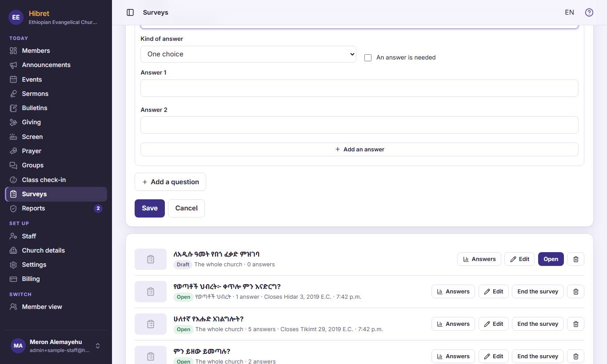This screenshot has width=607, height=364.
Task: Cancel the survey editing
Action: 186,208
